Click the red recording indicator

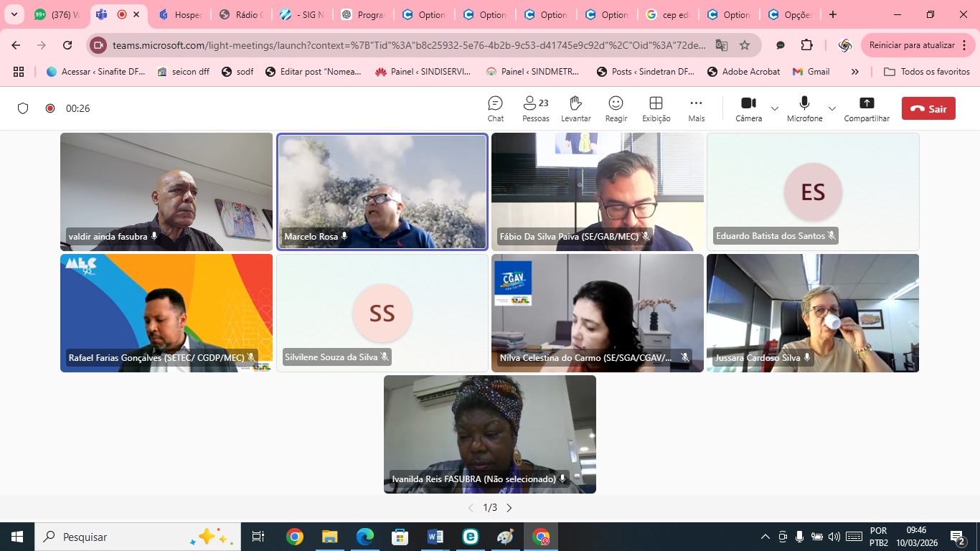point(50,108)
